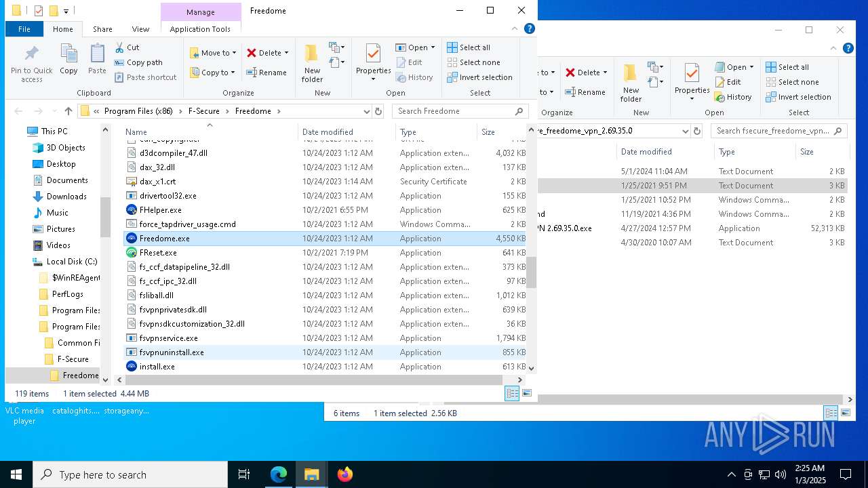The width and height of the screenshot is (868, 488).
Task: Click Select none in the front window
Action: (473, 62)
